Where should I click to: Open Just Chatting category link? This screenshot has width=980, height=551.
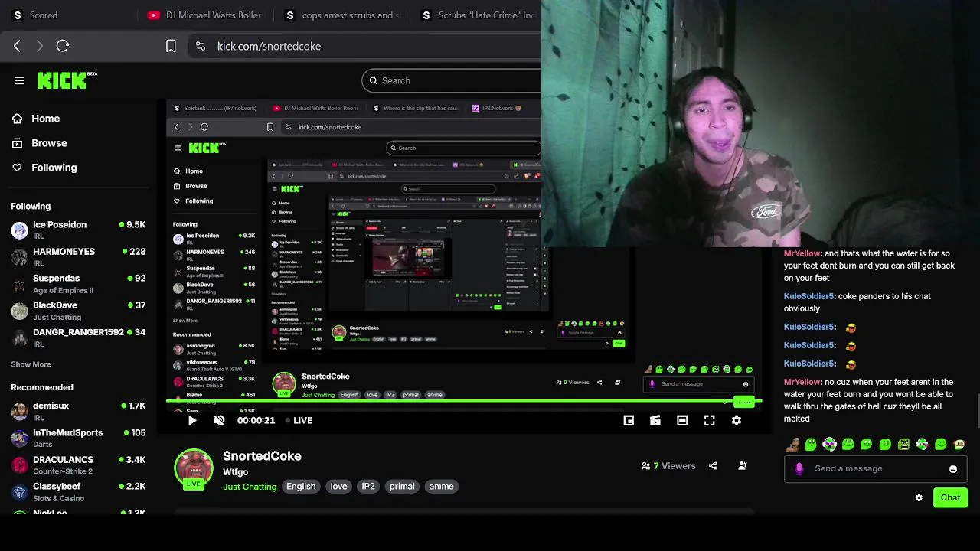(250, 487)
